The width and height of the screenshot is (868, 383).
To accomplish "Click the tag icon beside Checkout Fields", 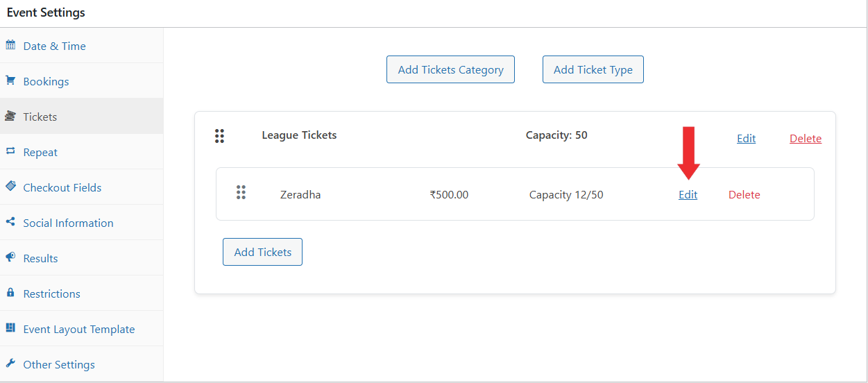I will (x=10, y=187).
